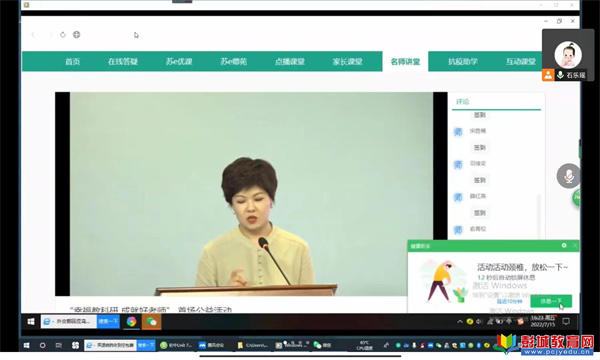The image size is (600, 360).
Task: Open the 互动课堂 menu item
Action: 520,62
